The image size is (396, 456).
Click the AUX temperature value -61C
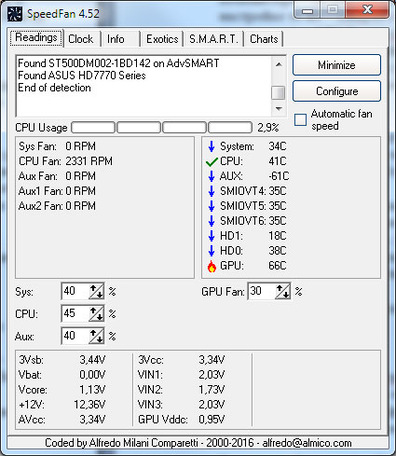point(279,176)
